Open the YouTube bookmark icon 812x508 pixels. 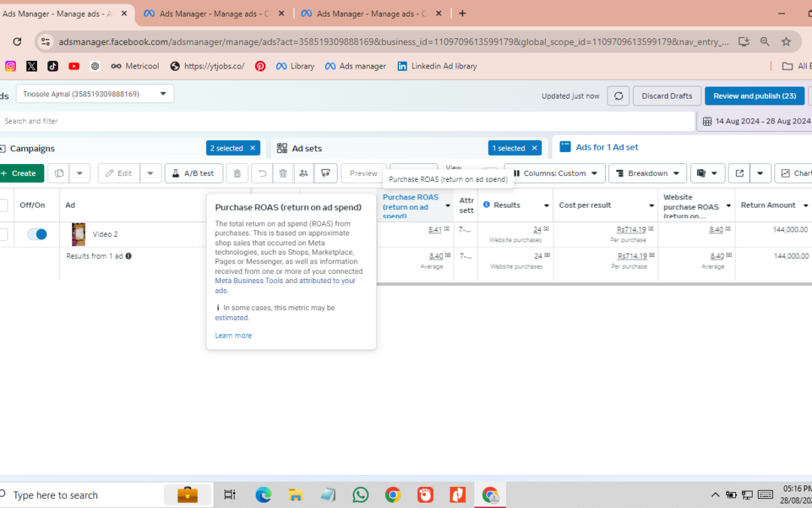tap(74, 65)
